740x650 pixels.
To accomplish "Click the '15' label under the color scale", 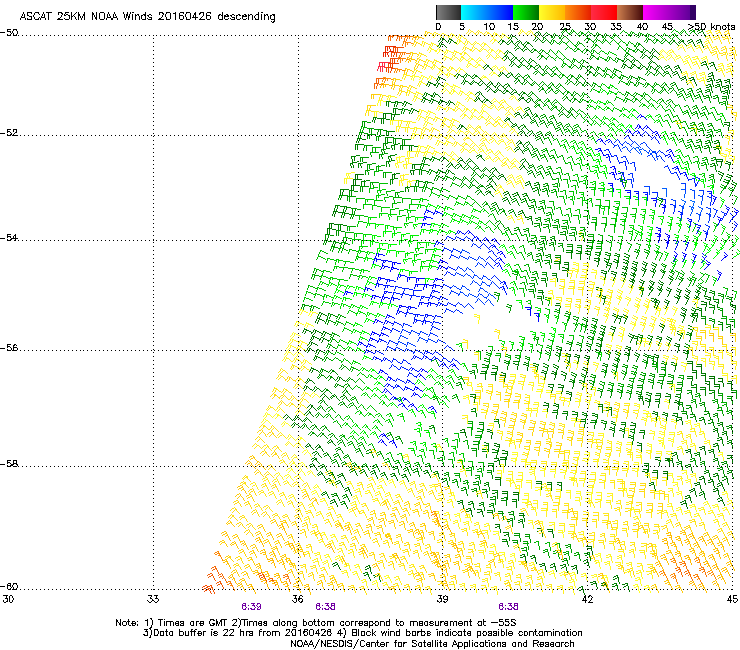I will pos(513,27).
